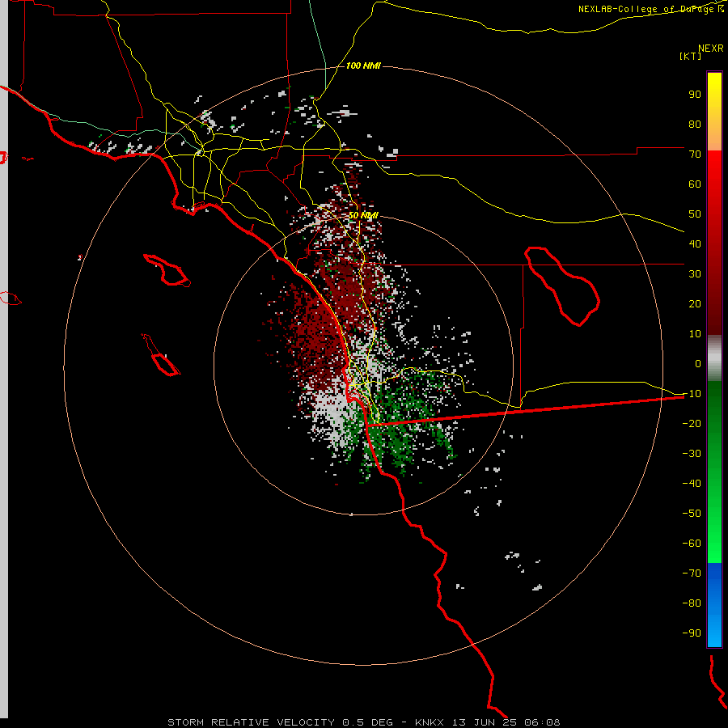Click the positive 80 knots scale label
Screen dimensions: 728x728
(x=695, y=124)
